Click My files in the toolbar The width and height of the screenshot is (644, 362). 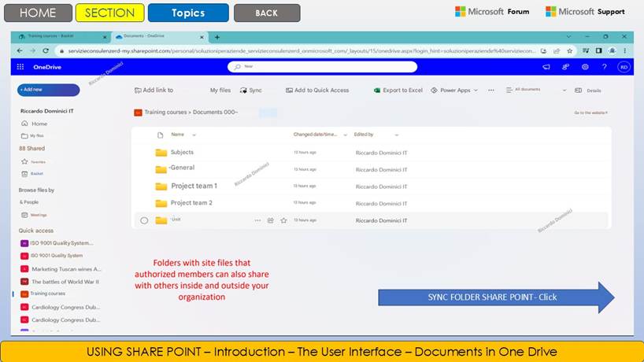(220, 90)
